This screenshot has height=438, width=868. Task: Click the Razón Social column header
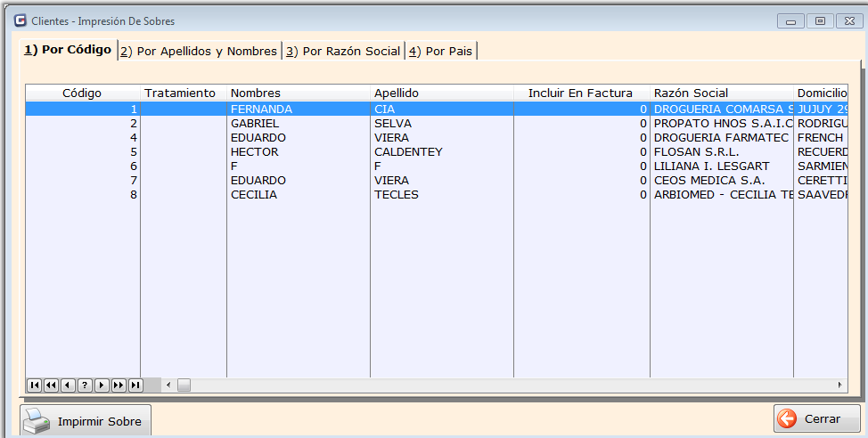pos(691,93)
